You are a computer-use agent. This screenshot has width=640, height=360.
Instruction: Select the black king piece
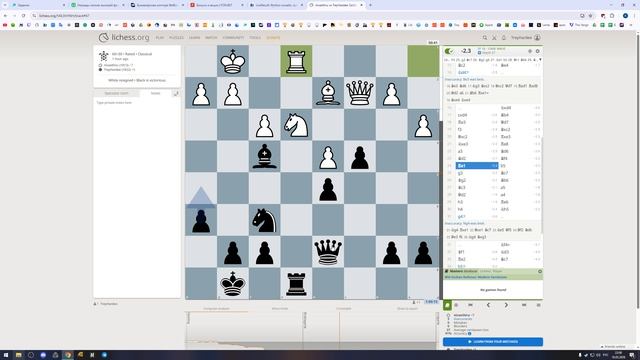(233, 284)
